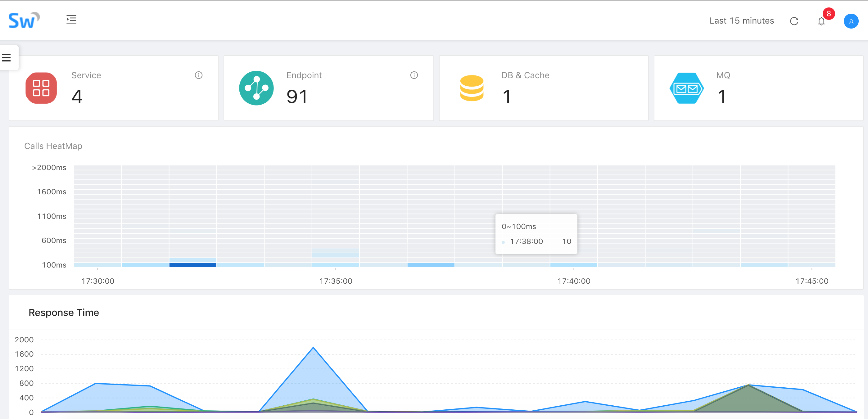
Task: Click the Endpoint count 91
Action: coord(297,97)
